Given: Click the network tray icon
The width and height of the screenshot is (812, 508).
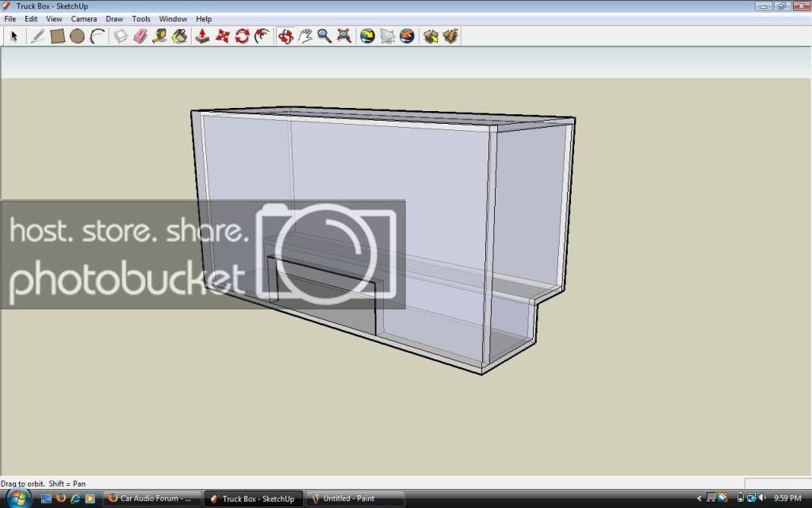Looking at the screenshot, I should pyautogui.click(x=752, y=498).
